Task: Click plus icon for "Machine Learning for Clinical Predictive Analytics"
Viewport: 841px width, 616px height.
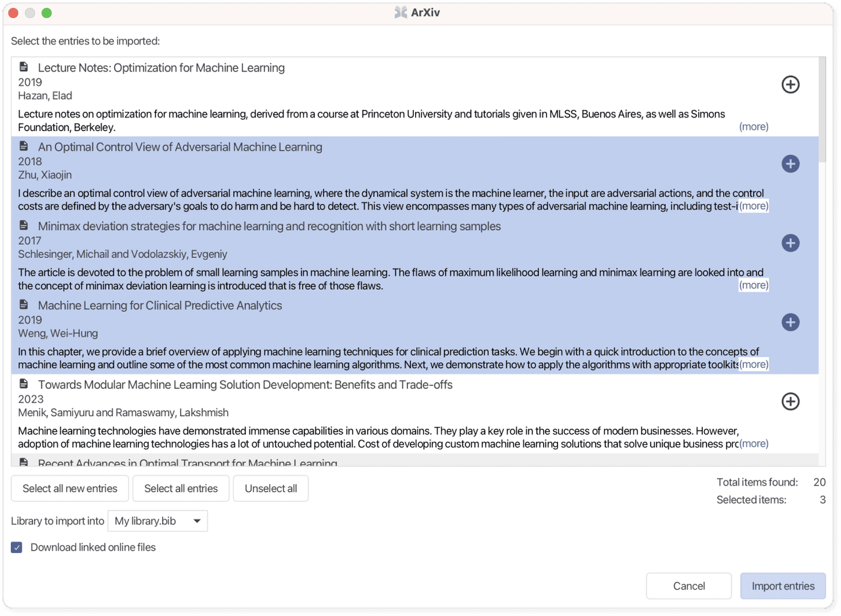Action: point(791,322)
